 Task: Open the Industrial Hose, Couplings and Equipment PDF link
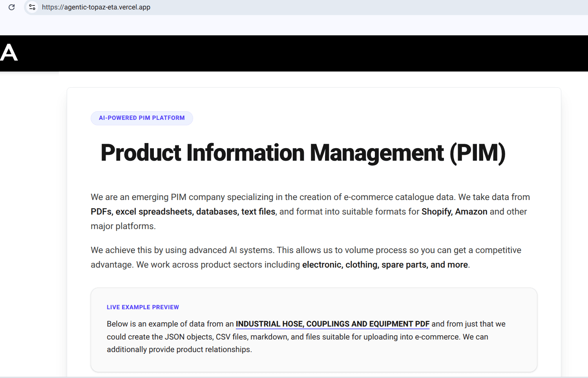pos(332,324)
